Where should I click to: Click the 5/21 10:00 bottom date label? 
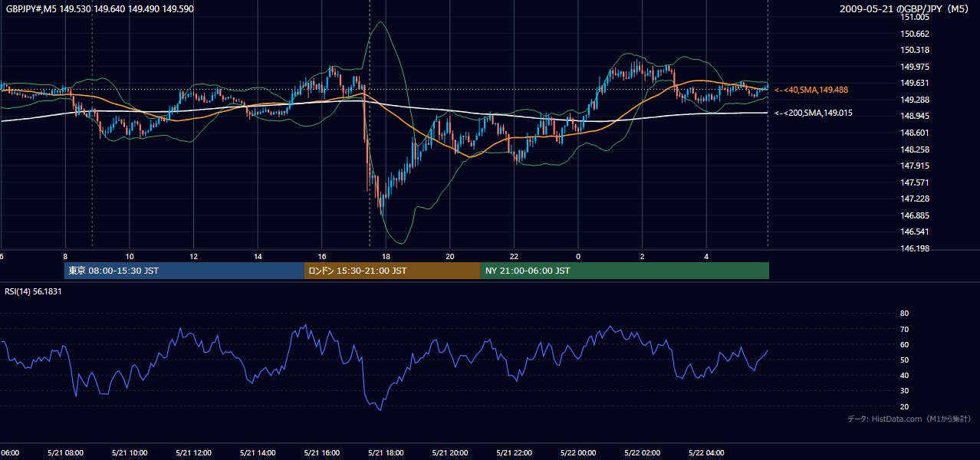click(x=130, y=453)
